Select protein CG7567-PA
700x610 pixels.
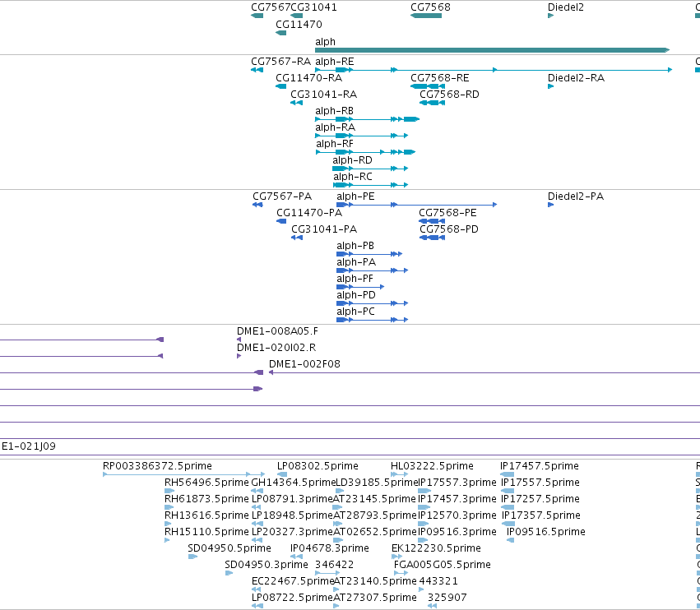pos(257,205)
